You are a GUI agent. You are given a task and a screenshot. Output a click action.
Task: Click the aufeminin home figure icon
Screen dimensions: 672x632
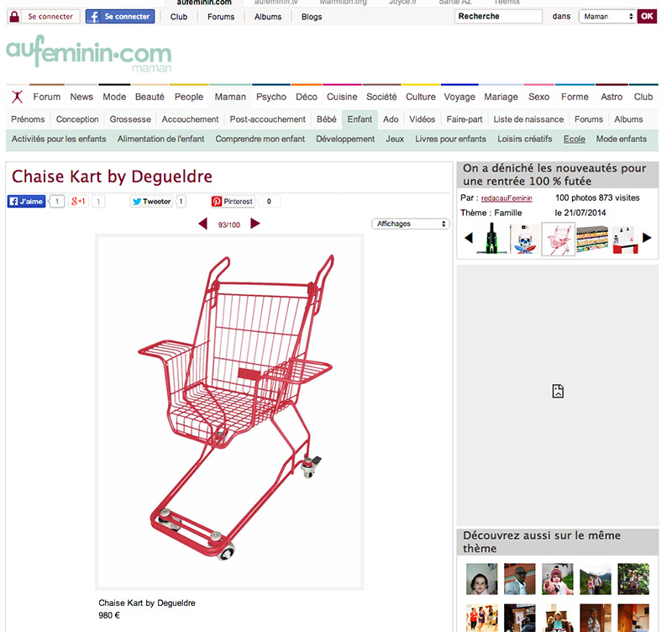pos(17,97)
